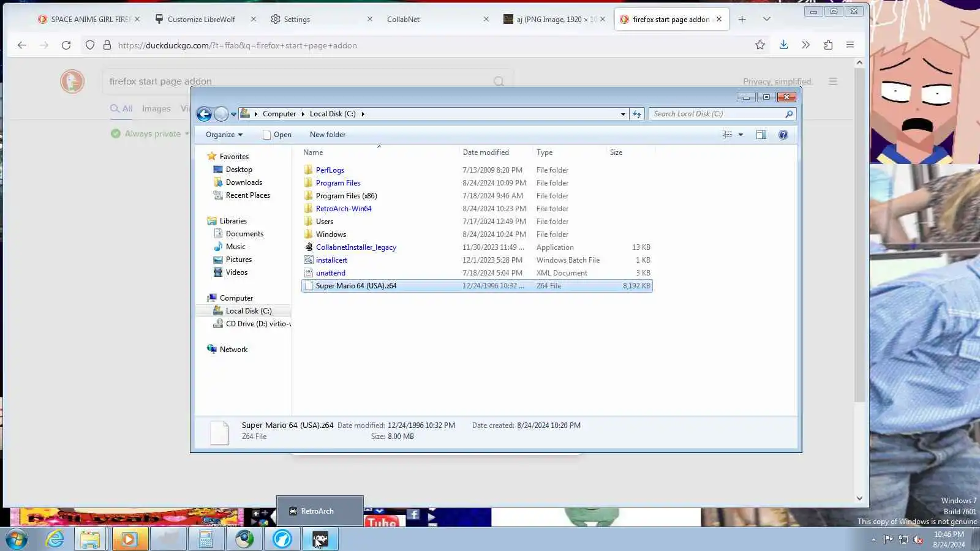List all LibreWolf tabs with the chevron

coord(766,19)
